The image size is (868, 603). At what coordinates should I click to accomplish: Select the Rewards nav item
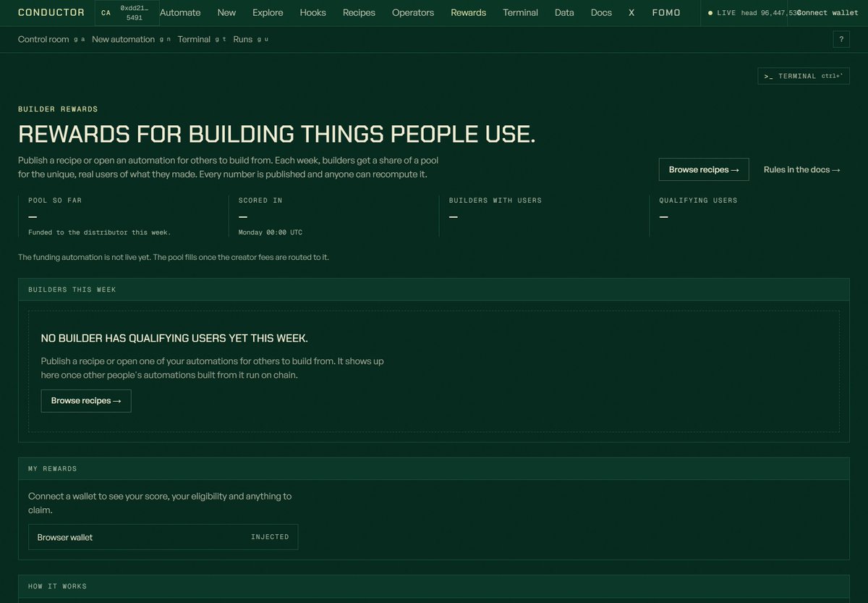(x=468, y=12)
